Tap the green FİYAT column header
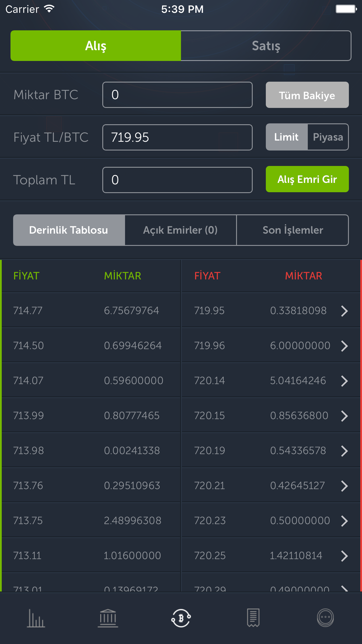 point(27,276)
